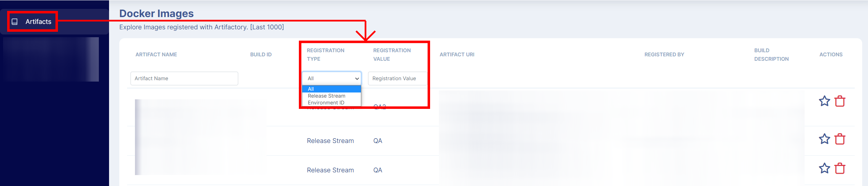The width and height of the screenshot is (868, 186).
Task: Remove third row artifact with trash icon
Action: click(840, 168)
